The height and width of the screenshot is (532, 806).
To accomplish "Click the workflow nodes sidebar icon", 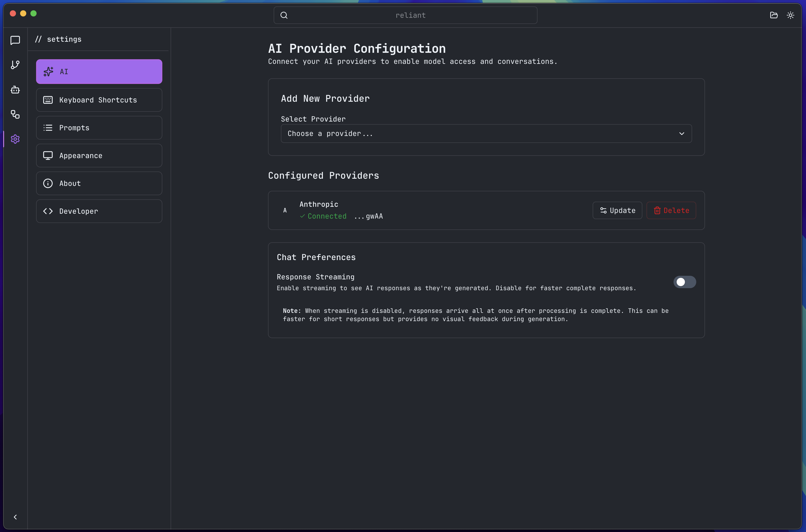I will pos(15,114).
